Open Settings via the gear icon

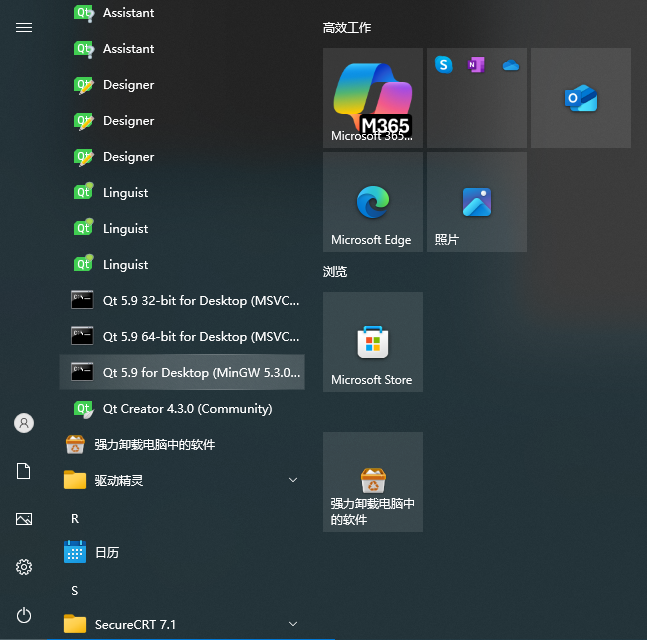tap(24, 567)
